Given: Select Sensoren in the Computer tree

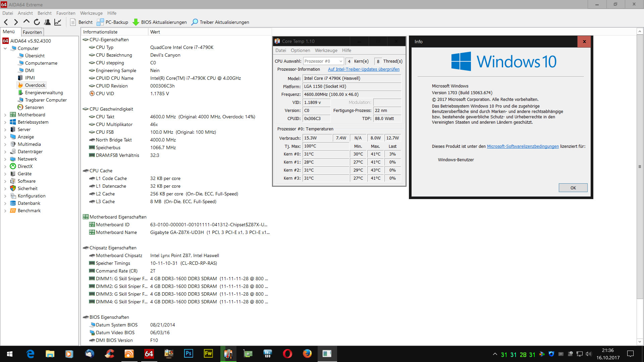Looking at the screenshot, I should point(34,108).
